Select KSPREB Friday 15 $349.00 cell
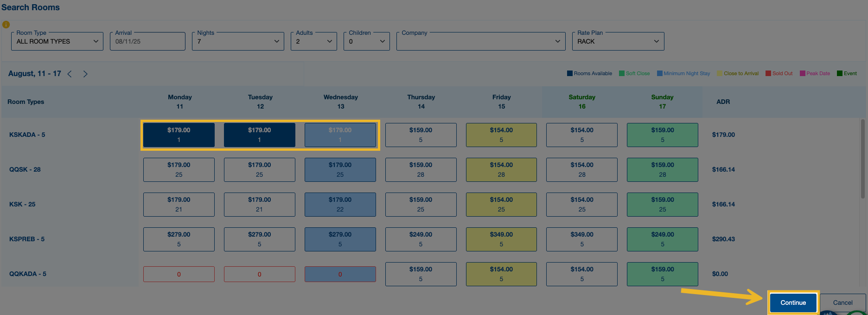This screenshot has width=868, height=315. click(501, 239)
